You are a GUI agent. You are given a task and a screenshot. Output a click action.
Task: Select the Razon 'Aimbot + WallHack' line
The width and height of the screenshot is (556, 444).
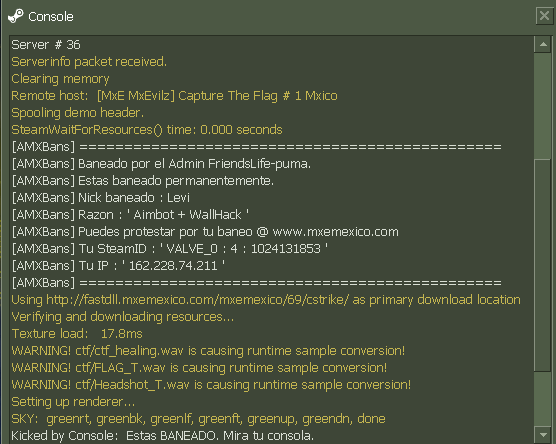pyautogui.click(x=130, y=215)
